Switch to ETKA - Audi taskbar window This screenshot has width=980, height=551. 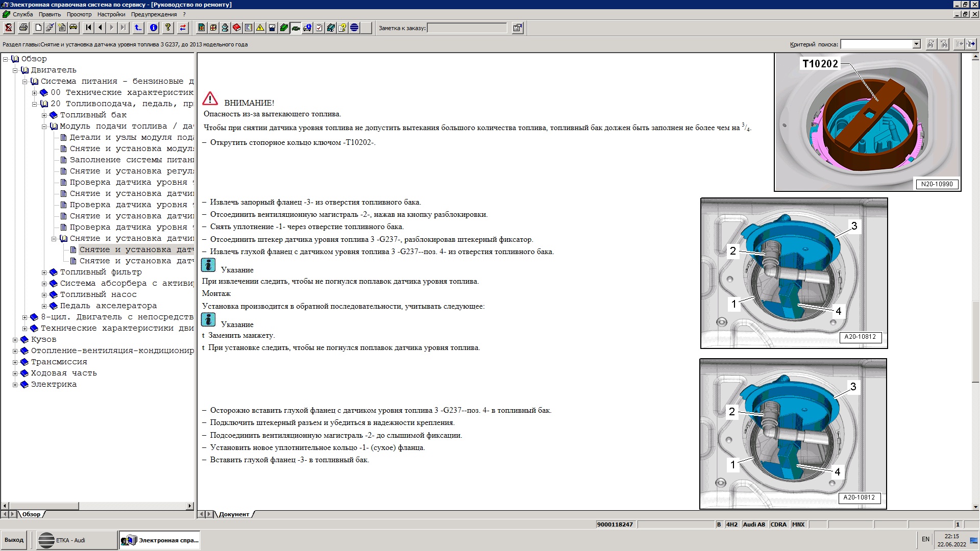tap(77, 540)
